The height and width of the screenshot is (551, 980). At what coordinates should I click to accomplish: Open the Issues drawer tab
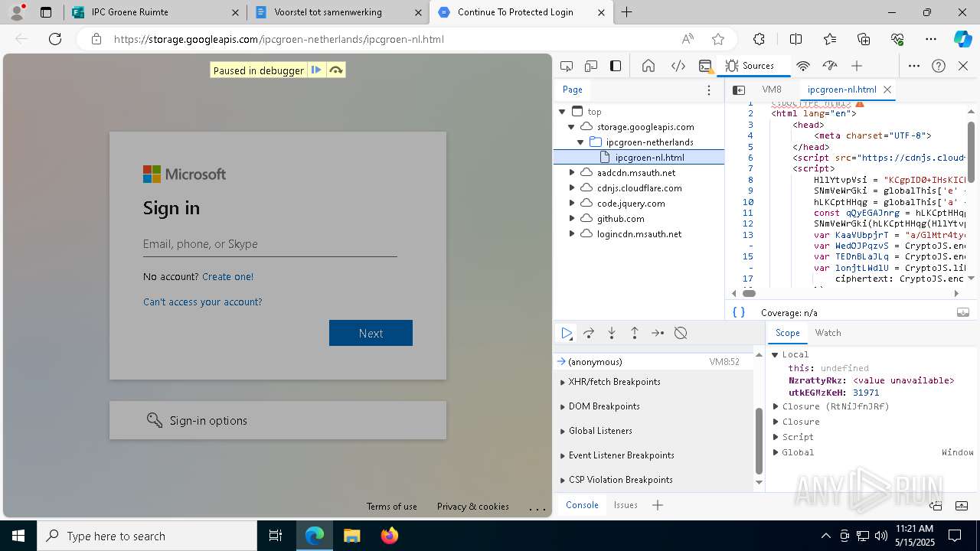pyautogui.click(x=626, y=505)
